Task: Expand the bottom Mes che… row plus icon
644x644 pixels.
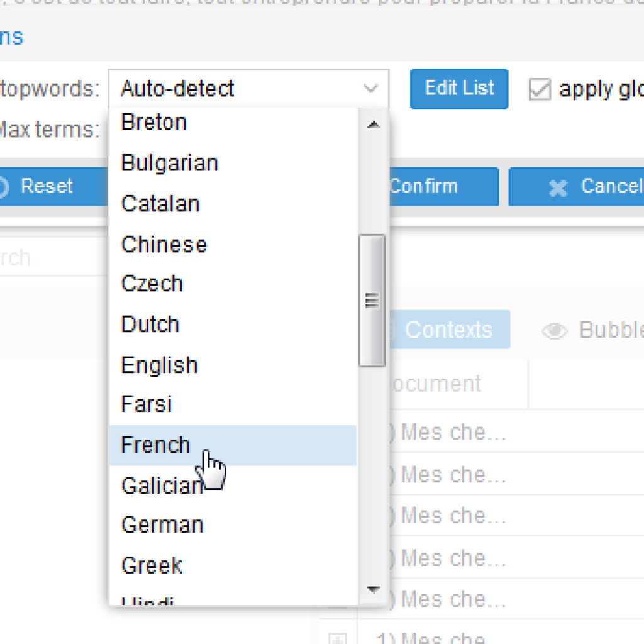Action: click(x=338, y=638)
